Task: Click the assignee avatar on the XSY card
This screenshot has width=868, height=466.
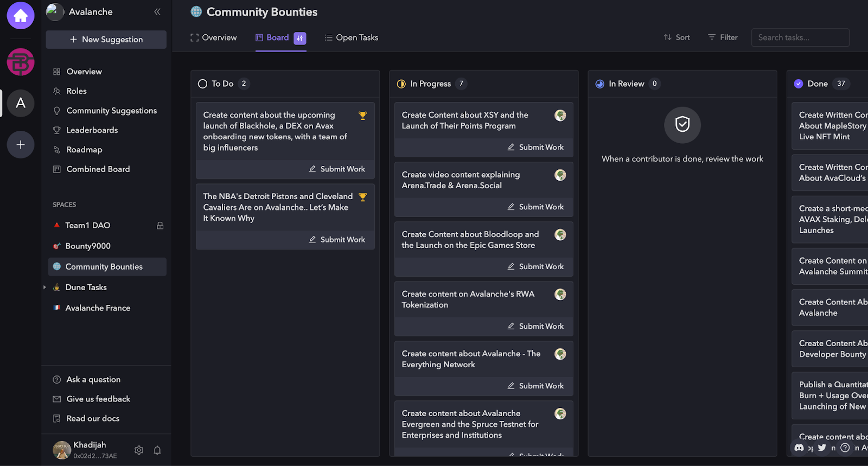Action: (560, 115)
